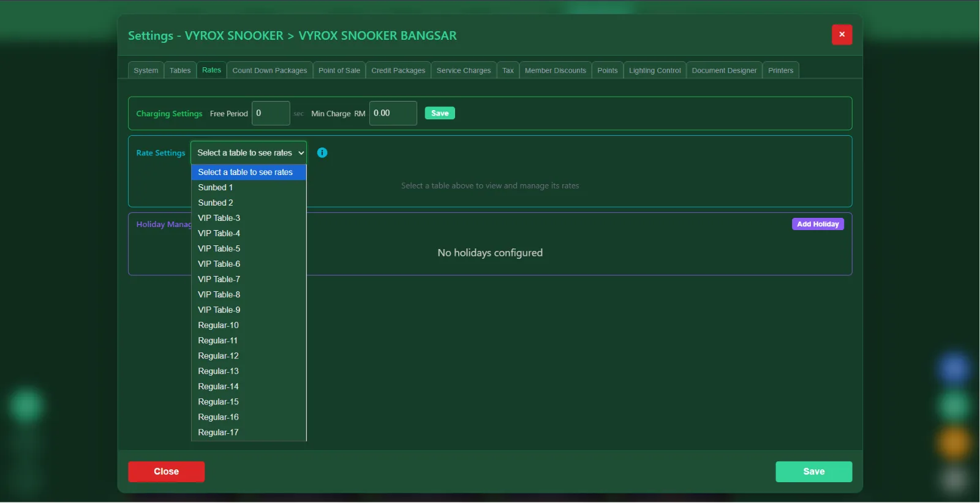Open Member Discounts tab
Viewport: 980px width, 503px height.
point(556,70)
